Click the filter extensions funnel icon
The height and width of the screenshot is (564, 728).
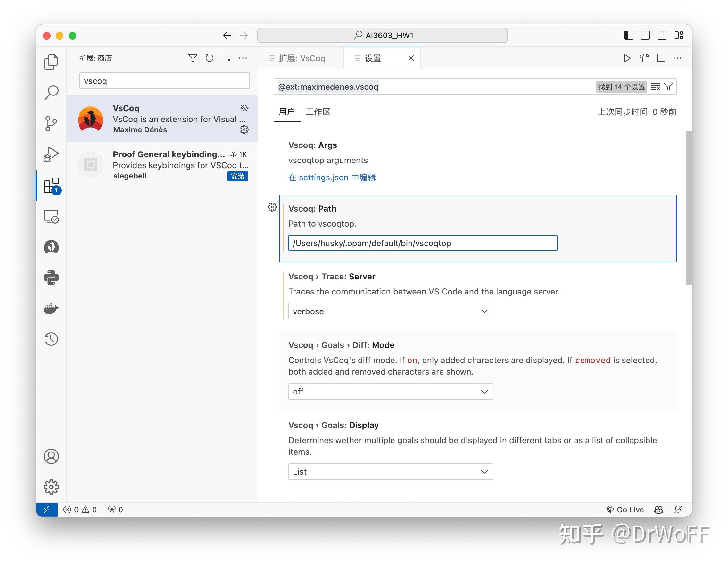tap(193, 58)
